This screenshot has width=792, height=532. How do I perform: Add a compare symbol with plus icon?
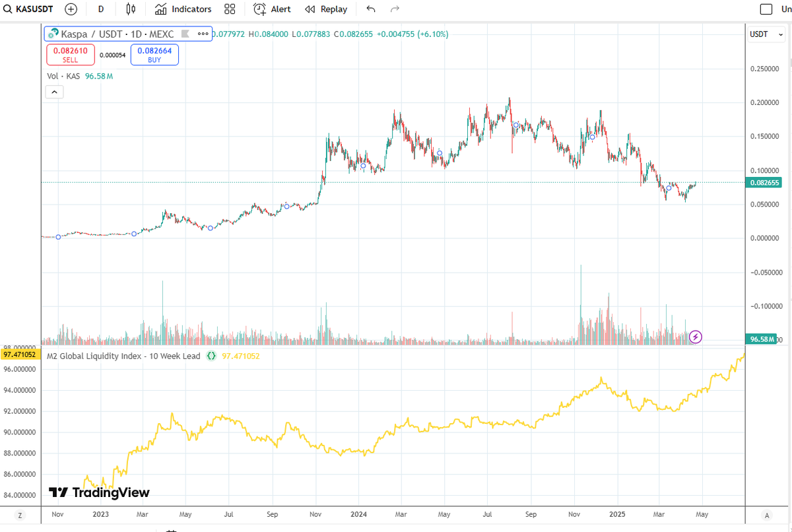[x=71, y=9]
